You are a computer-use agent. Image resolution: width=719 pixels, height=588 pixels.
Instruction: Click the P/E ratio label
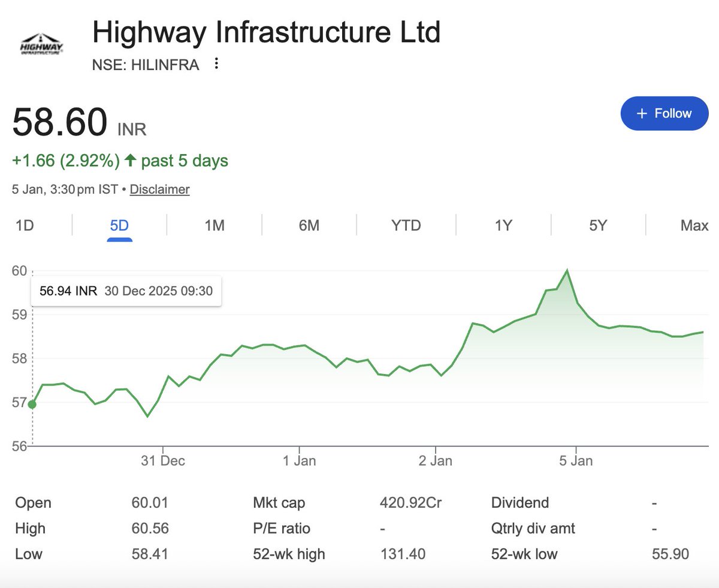click(282, 529)
